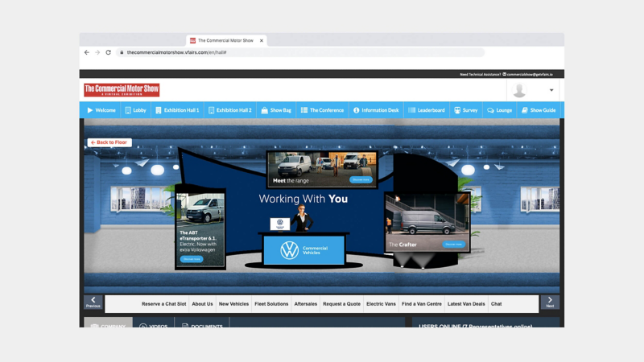Open the user avatar profile picture
This screenshot has height=362, width=644.
tap(519, 90)
